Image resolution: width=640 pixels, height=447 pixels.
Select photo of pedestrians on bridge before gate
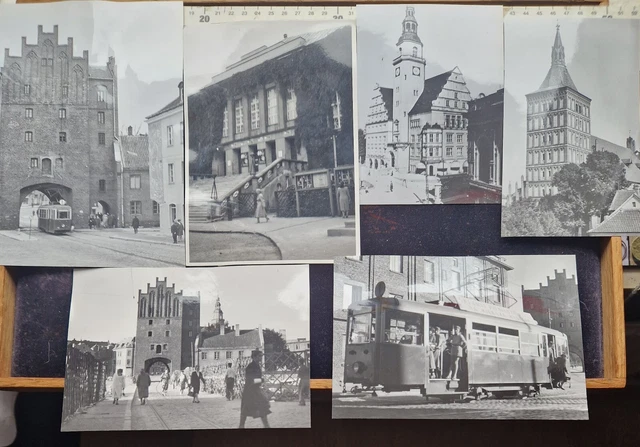coord(186,348)
